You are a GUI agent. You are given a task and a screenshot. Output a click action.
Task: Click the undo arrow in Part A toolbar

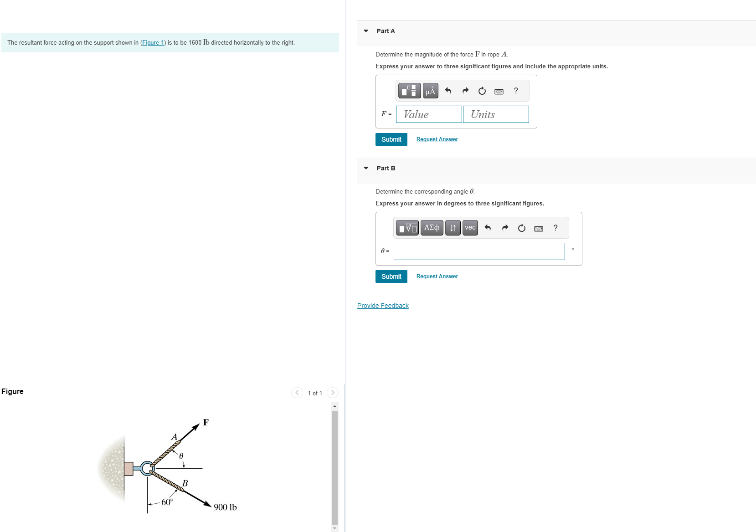pos(448,91)
